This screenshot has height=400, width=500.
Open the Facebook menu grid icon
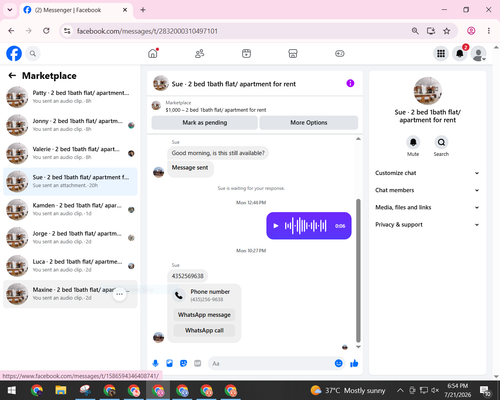441,54
